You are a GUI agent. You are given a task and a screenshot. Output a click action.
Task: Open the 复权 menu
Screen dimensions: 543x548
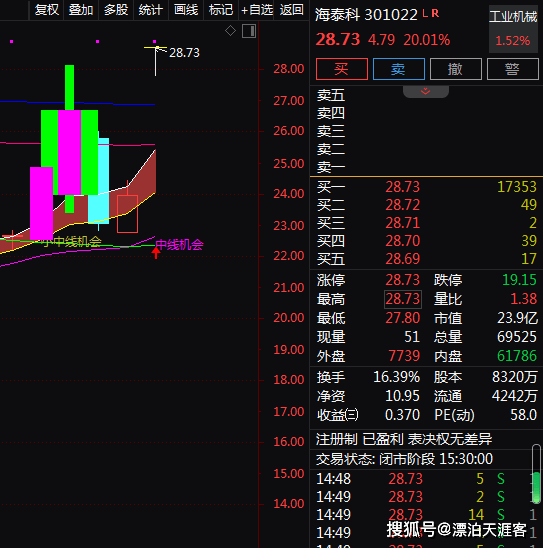pyautogui.click(x=47, y=10)
